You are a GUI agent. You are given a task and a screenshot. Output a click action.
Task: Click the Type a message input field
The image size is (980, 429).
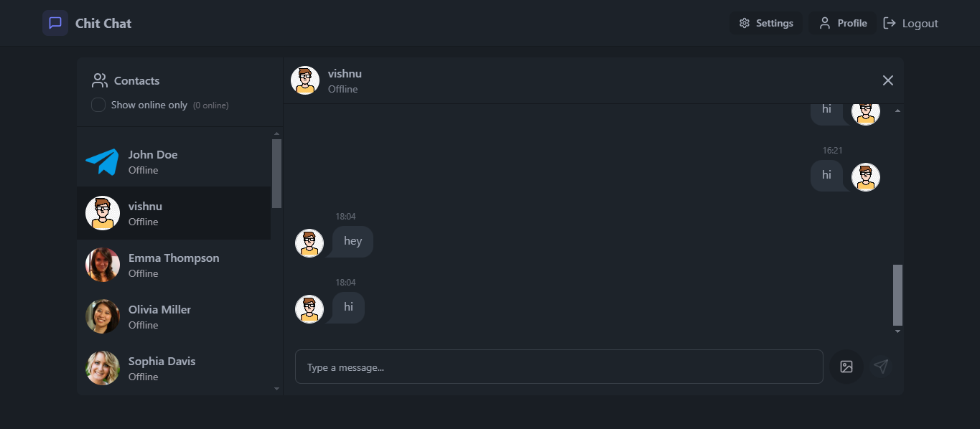point(559,367)
